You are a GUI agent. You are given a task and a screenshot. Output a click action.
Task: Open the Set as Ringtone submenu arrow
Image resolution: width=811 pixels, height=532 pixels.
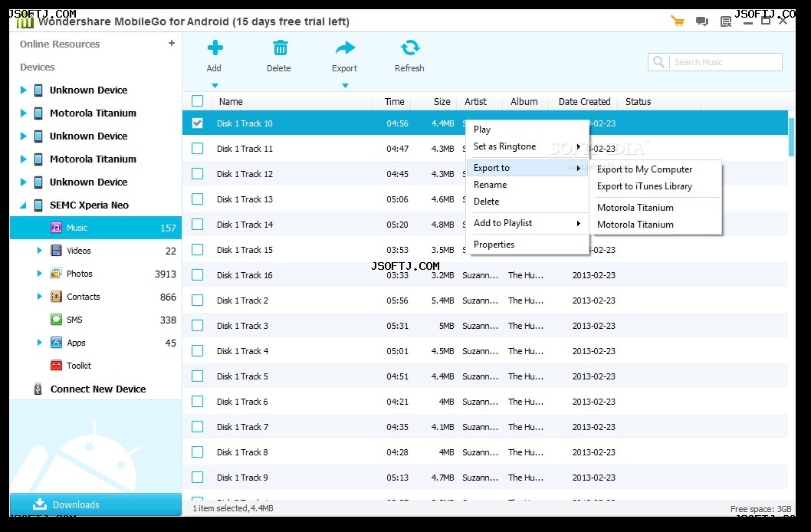pos(578,147)
